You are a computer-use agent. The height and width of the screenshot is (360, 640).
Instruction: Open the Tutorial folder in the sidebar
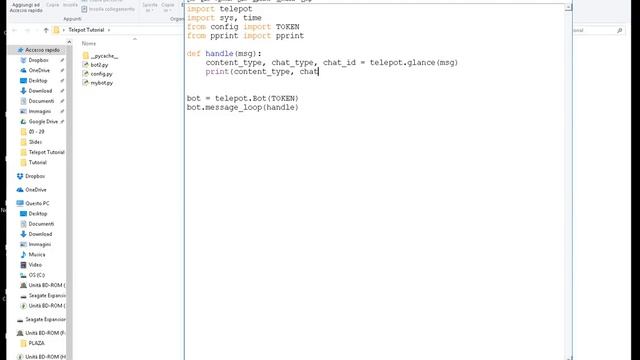click(33, 162)
